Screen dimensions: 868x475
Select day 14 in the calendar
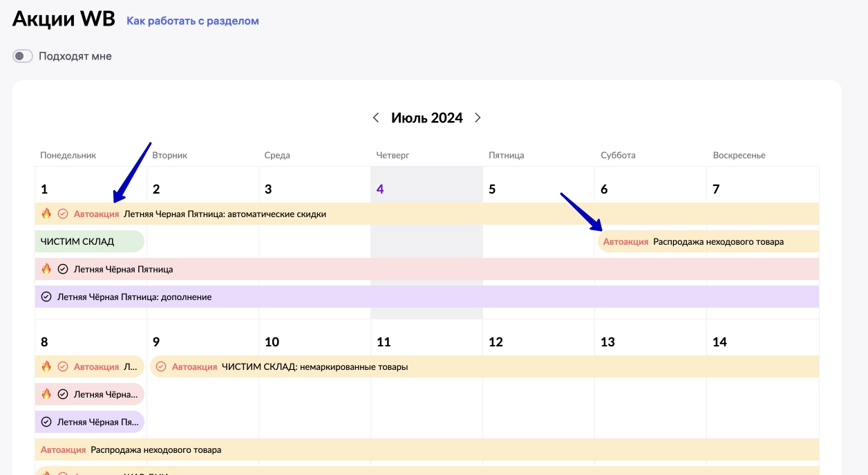pos(719,342)
